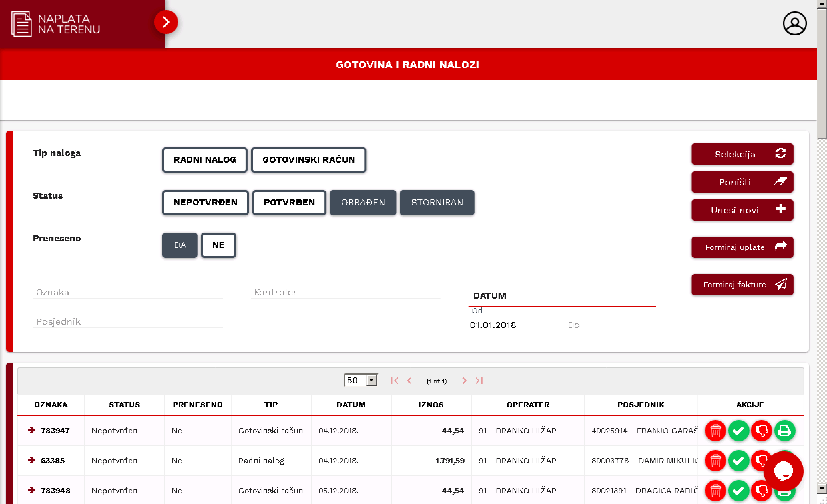Go to first page of results

(394, 381)
